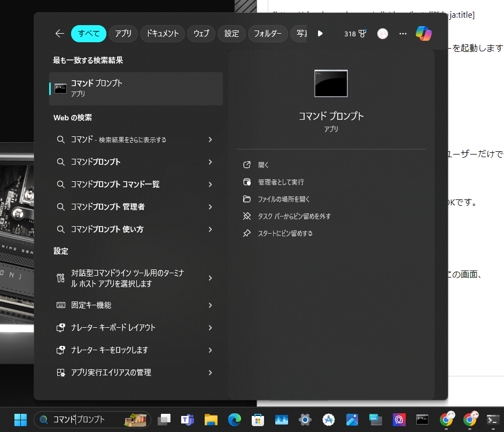Open the Terminal icon on the taskbar

point(493,420)
